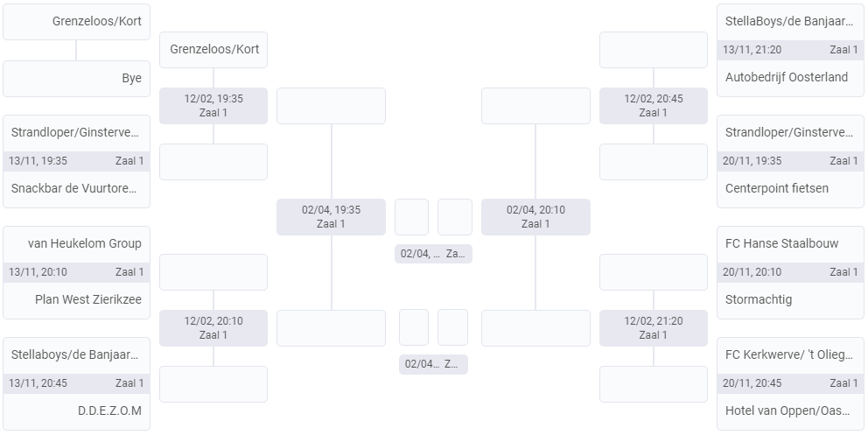Click the 20/11, 20:45 match bar
The width and height of the screenshot is (868, 435).
(x=790, y=383)
